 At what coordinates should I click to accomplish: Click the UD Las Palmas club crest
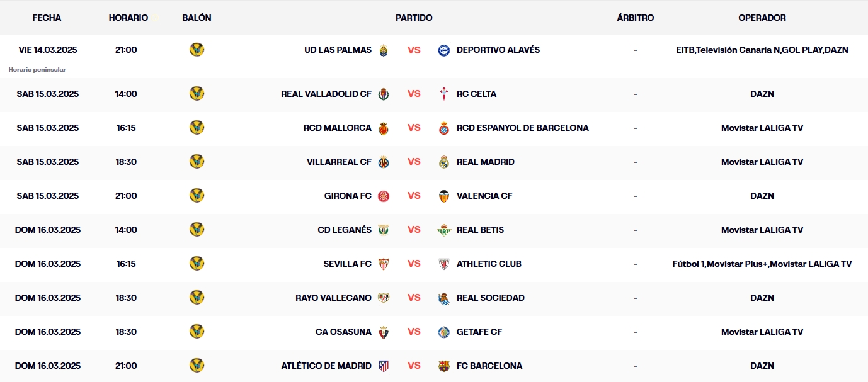click(384, 50)
